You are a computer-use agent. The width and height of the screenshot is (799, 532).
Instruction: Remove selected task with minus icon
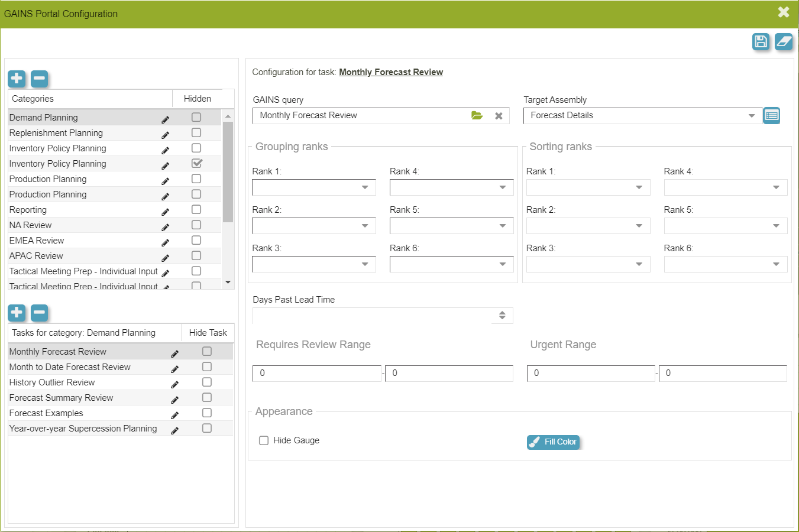(x=39, y=312)
